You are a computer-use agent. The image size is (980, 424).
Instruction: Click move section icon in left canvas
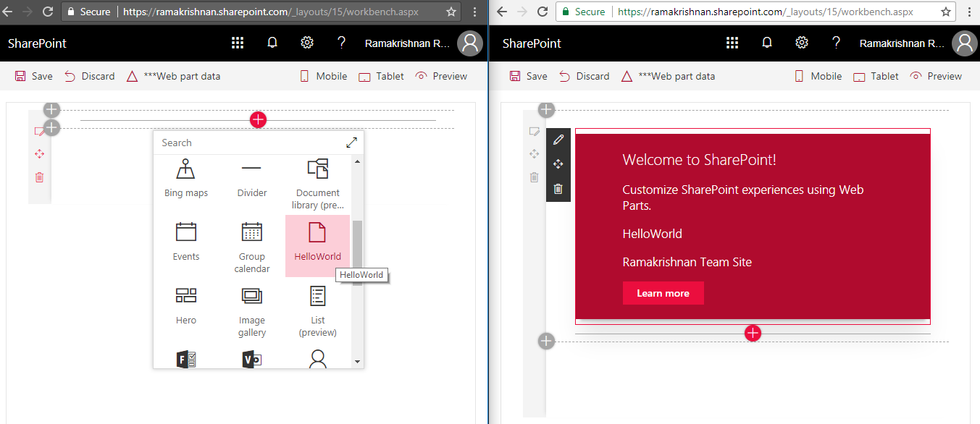[x=39, y=154]
